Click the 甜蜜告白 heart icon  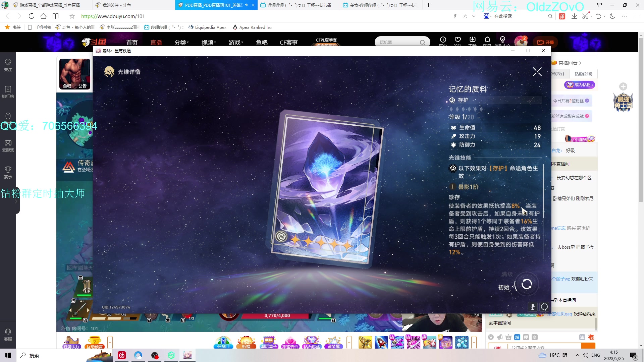290,342
